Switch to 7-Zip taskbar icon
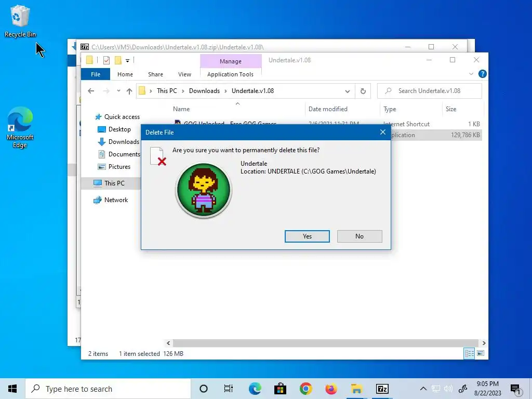Image resolution: width=532 pixels, height=399 pixels. (x=382, y=389)
